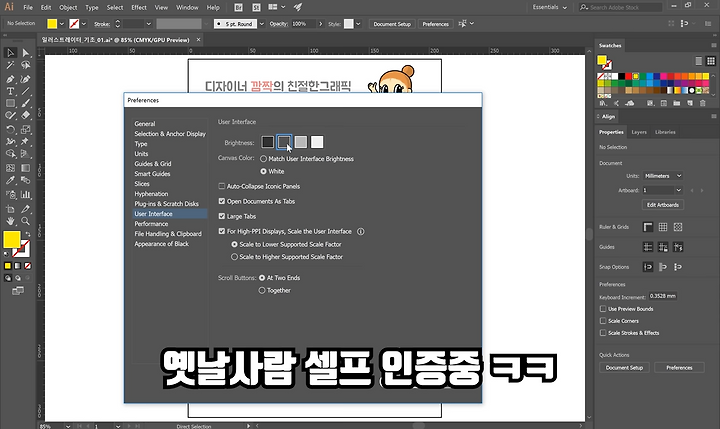
Task: Click Preferences button in control bar
Action: [435, 24]
